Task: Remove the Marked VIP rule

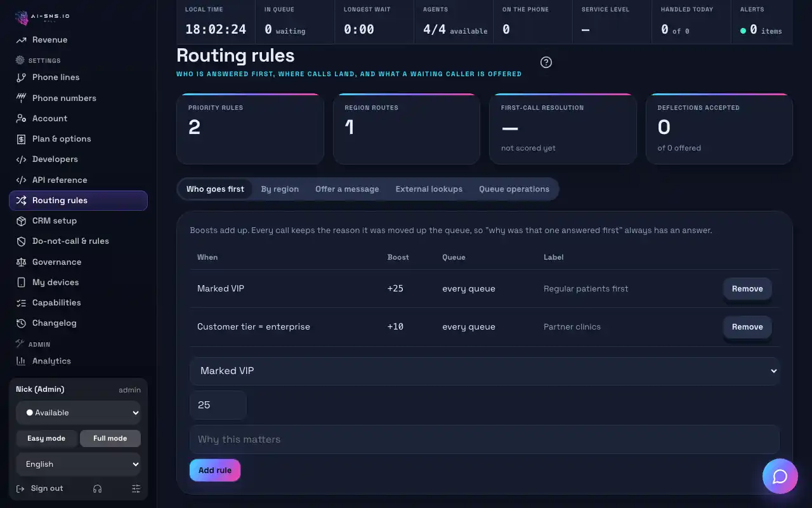Action: coord(747,289)
